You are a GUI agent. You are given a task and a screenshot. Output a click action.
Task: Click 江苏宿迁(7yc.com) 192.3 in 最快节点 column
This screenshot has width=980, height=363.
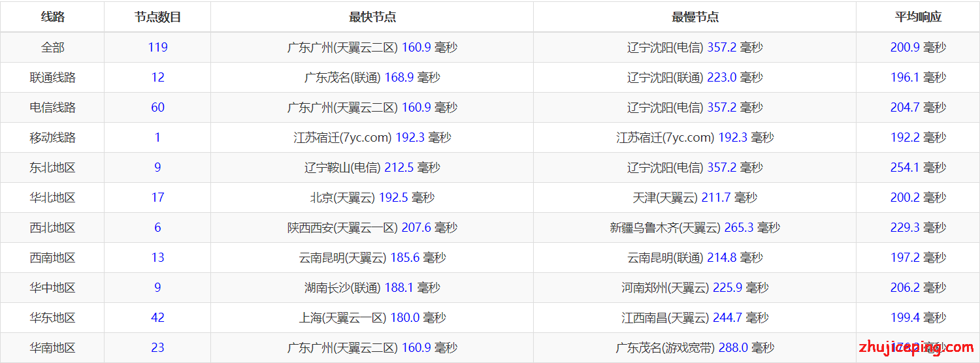click(x=372, y=137)
